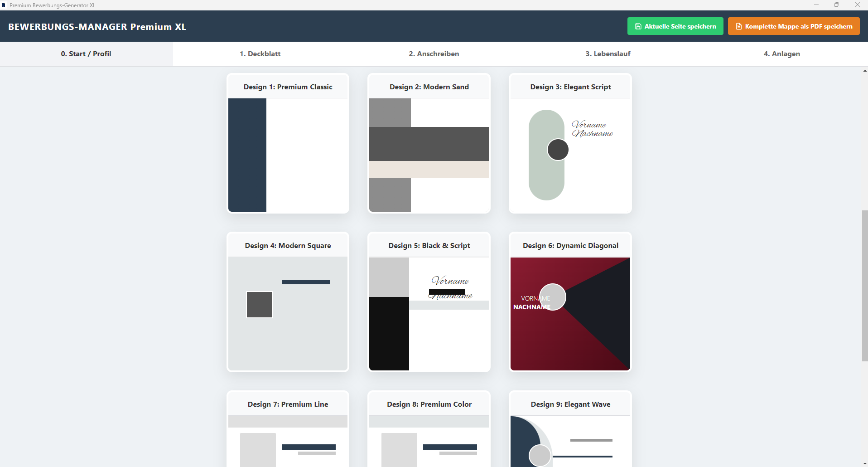Pick the Design 3: Elegant Script preview
The height and width of the screenshot is (467, 868).
click(x=570, y=143)
